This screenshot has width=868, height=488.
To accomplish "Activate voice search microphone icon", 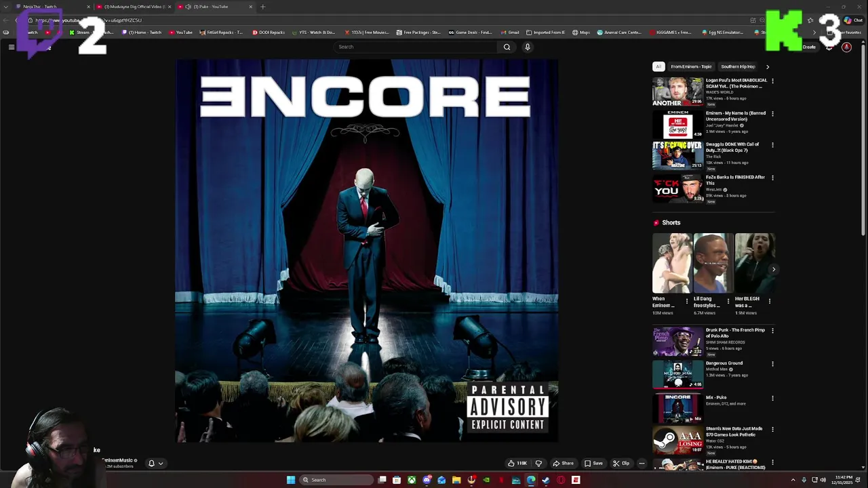I will point(527,47).
